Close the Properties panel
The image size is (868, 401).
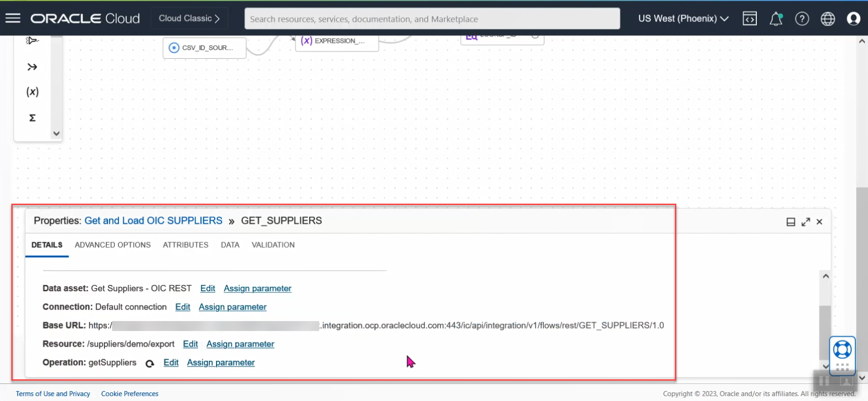click(x=819, y=222)
